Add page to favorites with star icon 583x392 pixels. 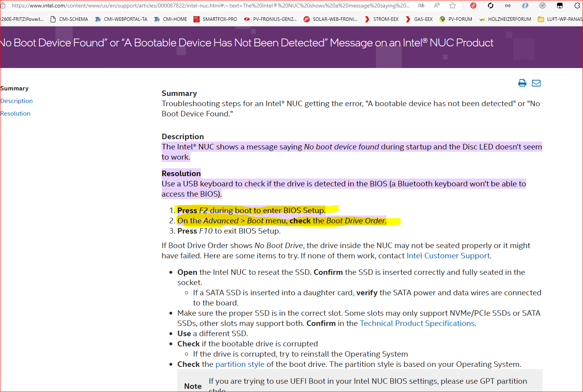coord(452,6)
